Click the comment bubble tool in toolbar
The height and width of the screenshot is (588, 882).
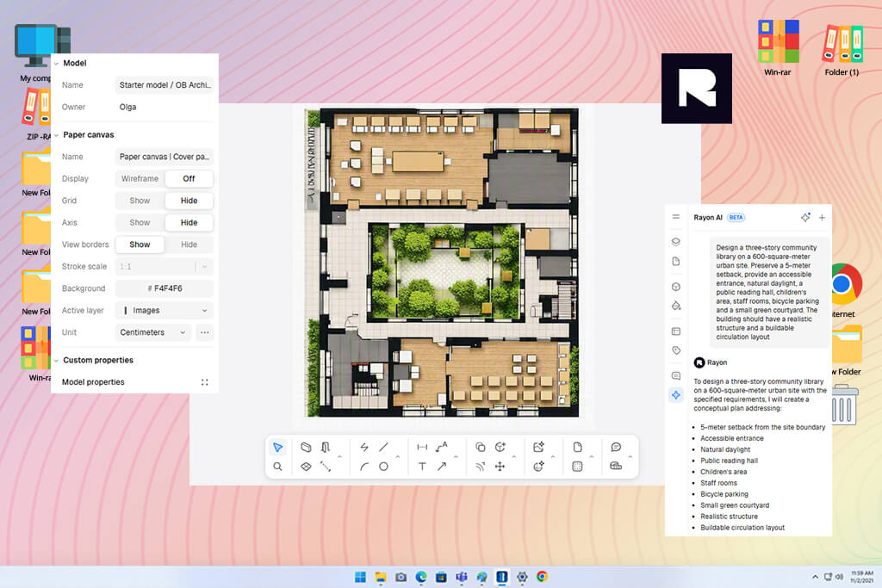pyautogui.click(x=617, y=448)
